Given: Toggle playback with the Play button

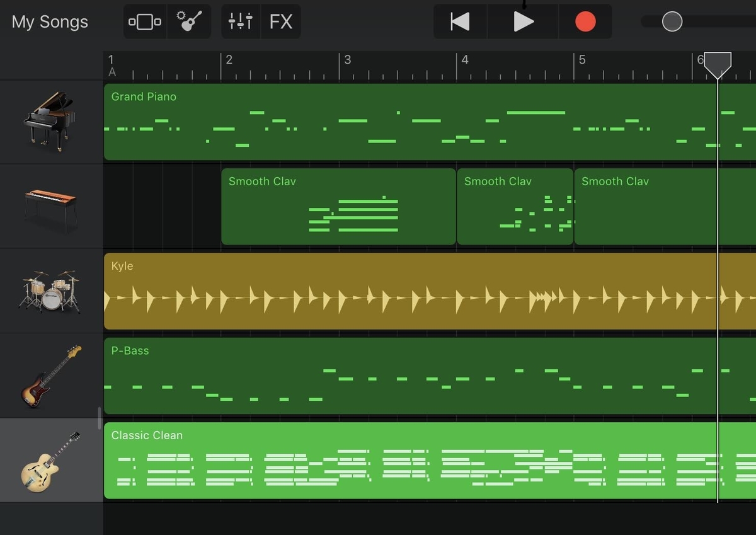Looking at the screenshot, I should 524,21.
